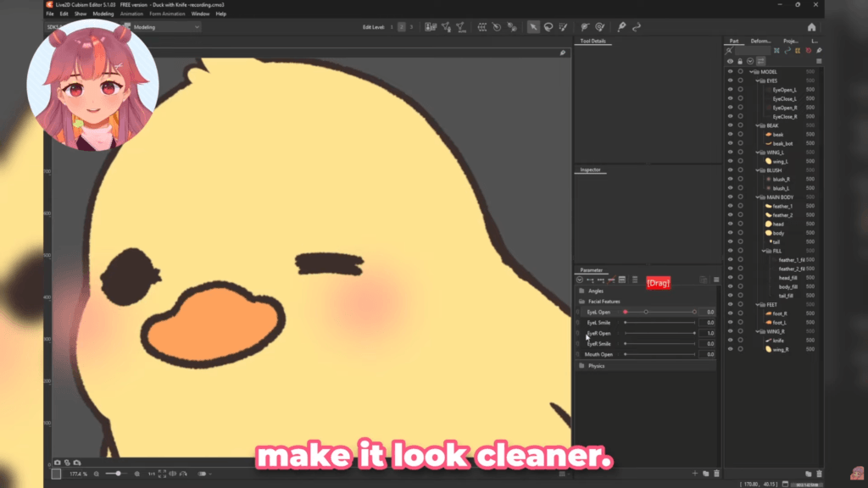This screenshot has height=488, width=868.
Task: Toggle visibility of the knife part
Action: [x=730, y=341]
